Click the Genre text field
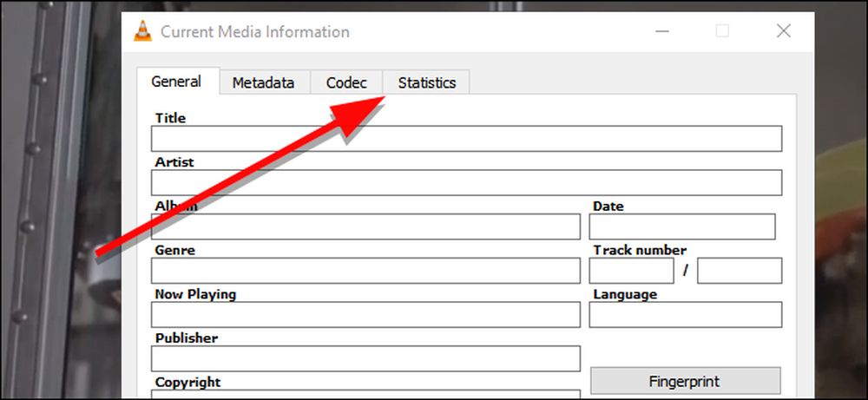The image size is (868, 400). (x=365, y=271)
